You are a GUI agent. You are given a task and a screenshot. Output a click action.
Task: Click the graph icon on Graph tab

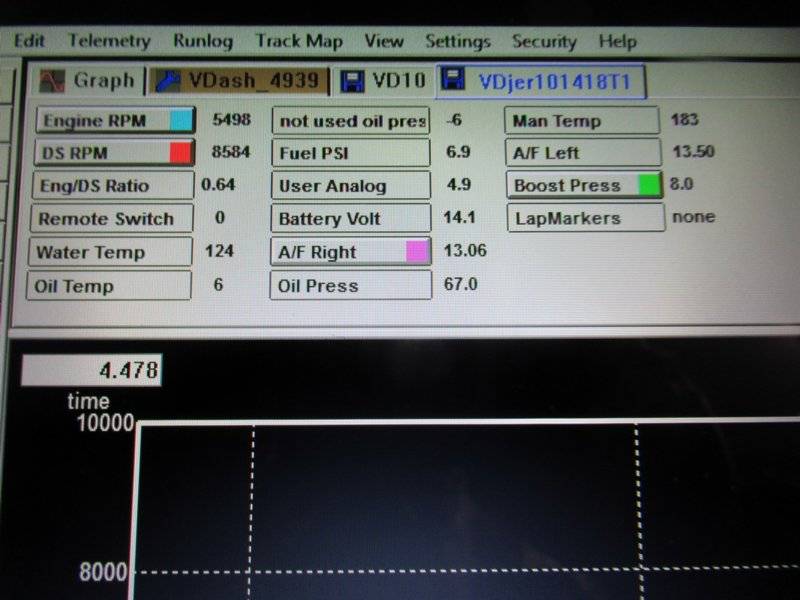point(53,80)
